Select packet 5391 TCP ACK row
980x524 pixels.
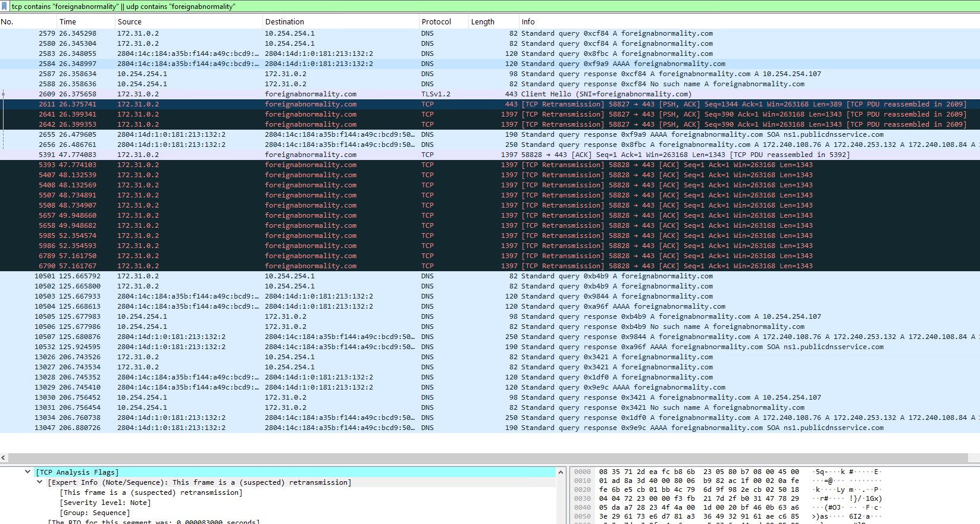click(417, 155)
